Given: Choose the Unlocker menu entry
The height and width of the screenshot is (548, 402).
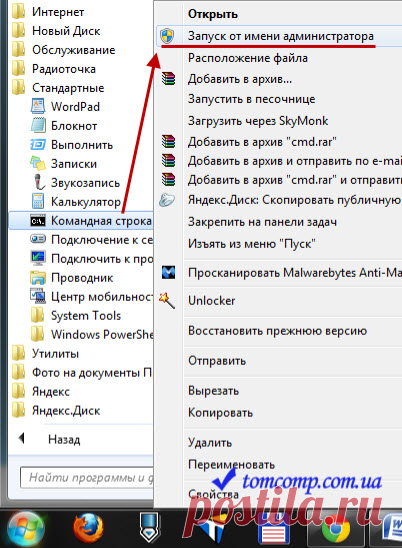Looking at the screenshot, I should click(211, 301).
